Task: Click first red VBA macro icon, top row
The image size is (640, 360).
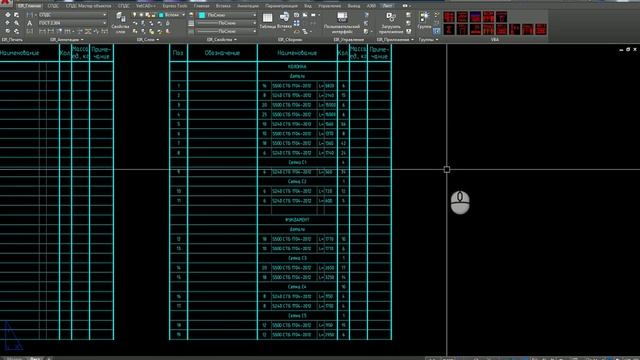Action: pos(449,17)
